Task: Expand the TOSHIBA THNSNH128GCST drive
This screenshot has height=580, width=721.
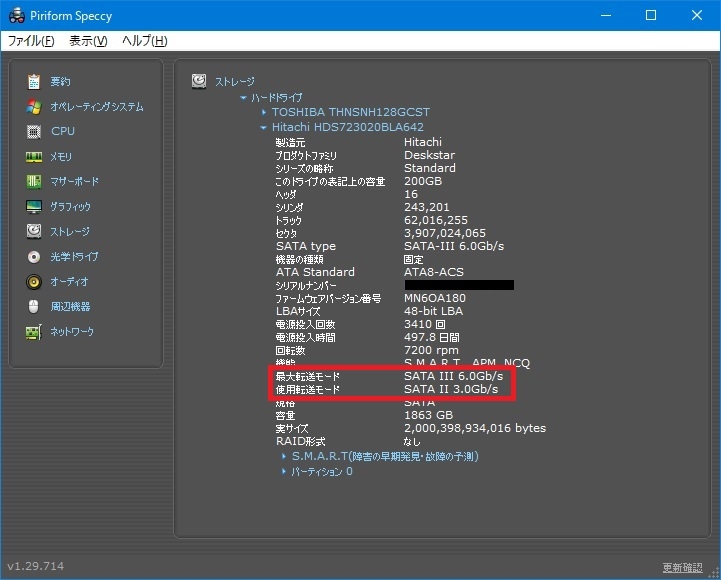Action: (x=263, y=112)
